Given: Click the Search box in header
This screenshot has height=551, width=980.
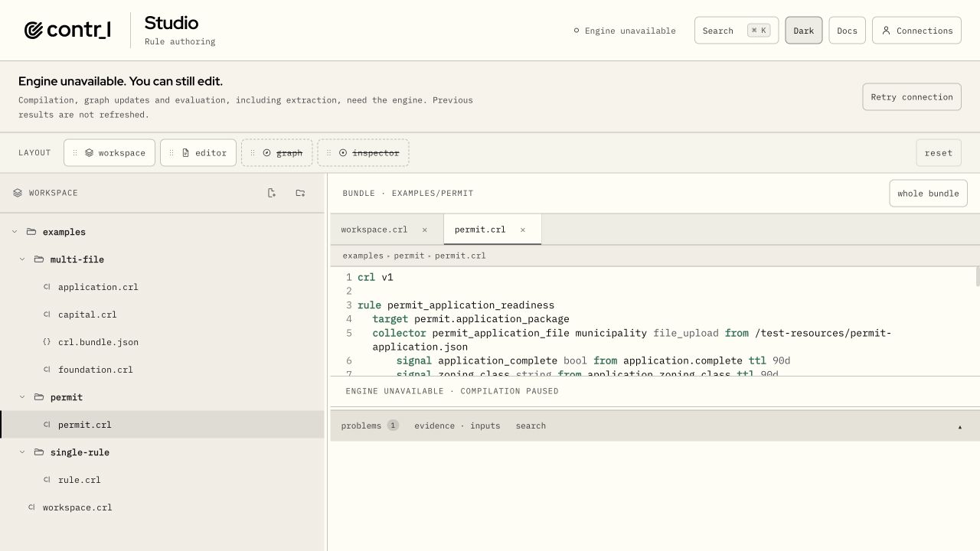Looking at the screenshot, I should (737, 31).
